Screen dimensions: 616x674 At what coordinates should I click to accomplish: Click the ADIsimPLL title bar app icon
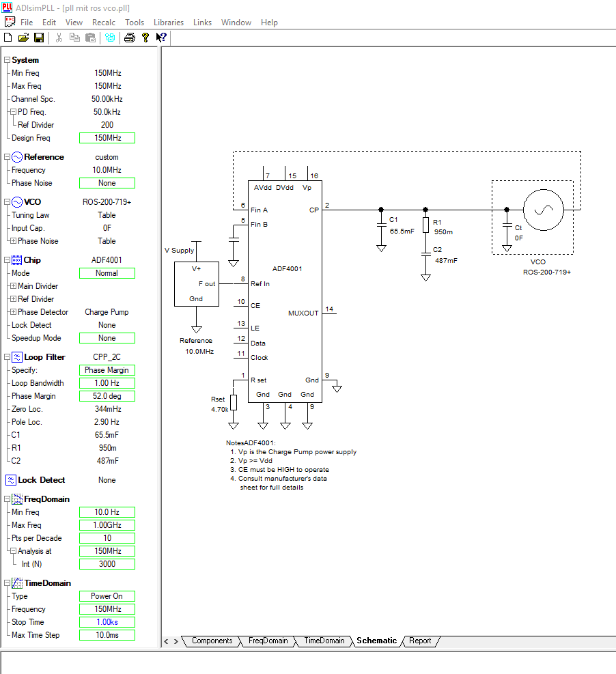click(x=8, y=8)
